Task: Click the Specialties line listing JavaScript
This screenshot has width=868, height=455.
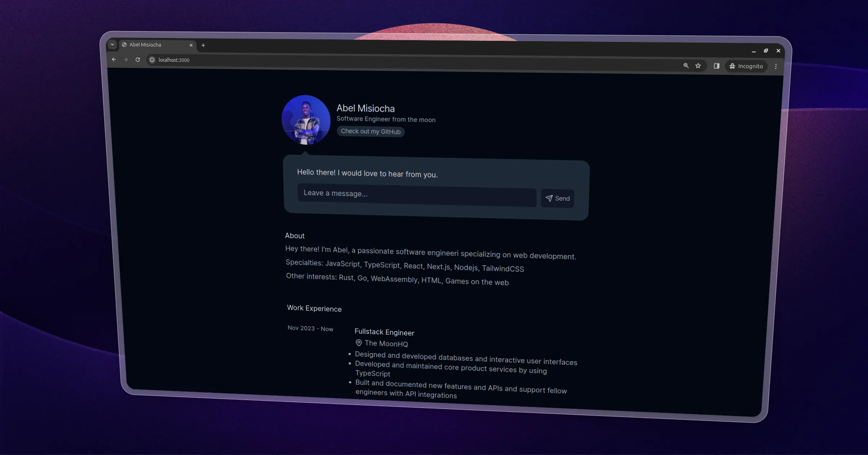Action: (x=405, y=266)
